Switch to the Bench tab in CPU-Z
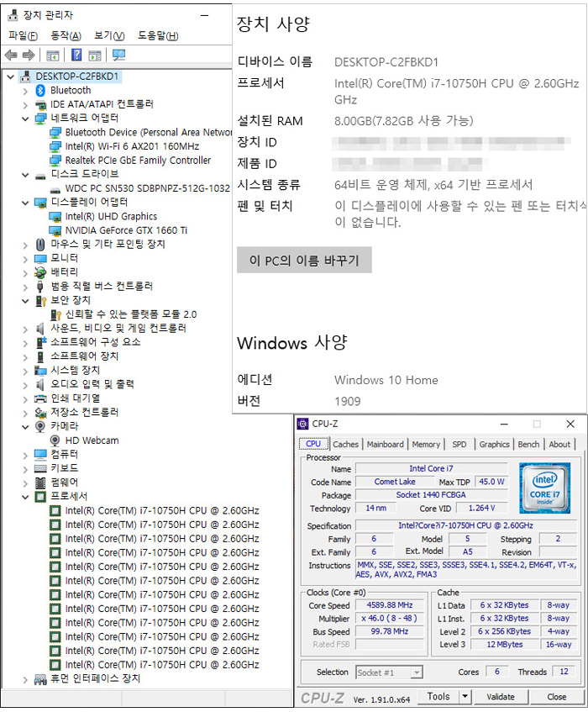 pos(528,444)
